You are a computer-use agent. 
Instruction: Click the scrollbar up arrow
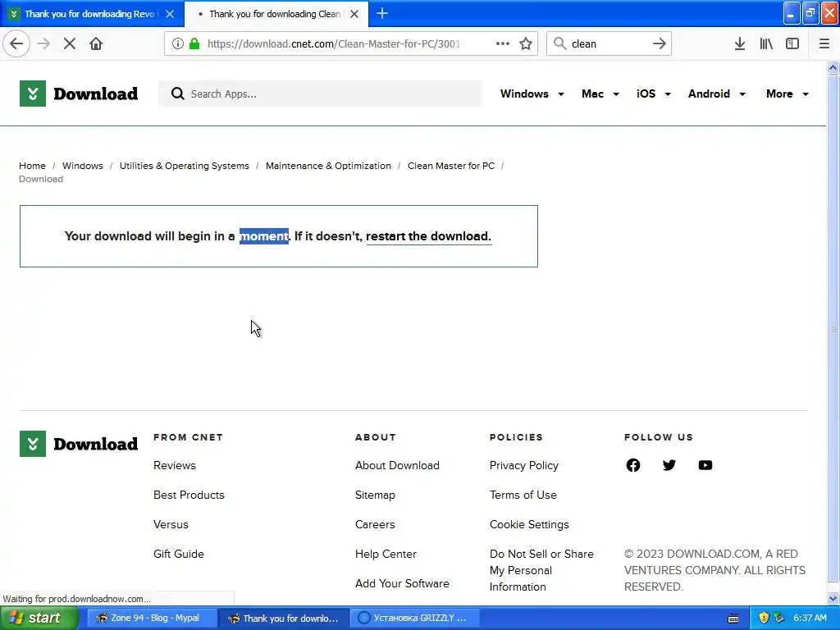[x=833, y=67]
